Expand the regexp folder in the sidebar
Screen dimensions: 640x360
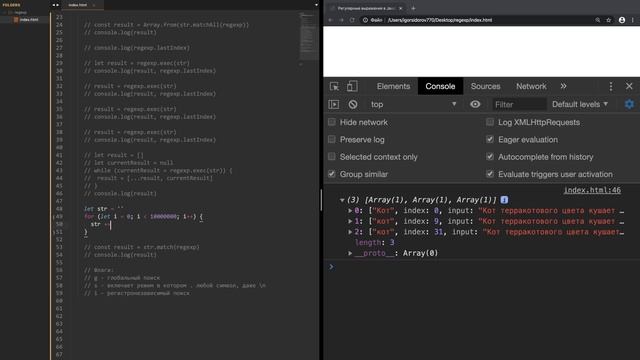coord(16,12)
